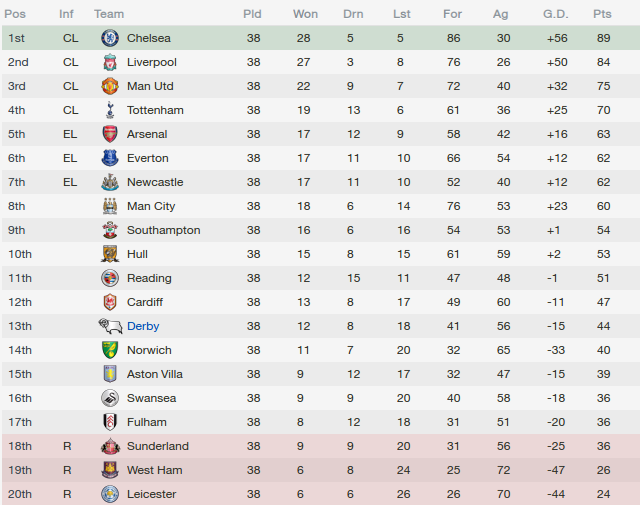The width and height of the screenshot is (640, 505).
Task: Click the Swansea swan badge
Action: click(x=110, y=398)
